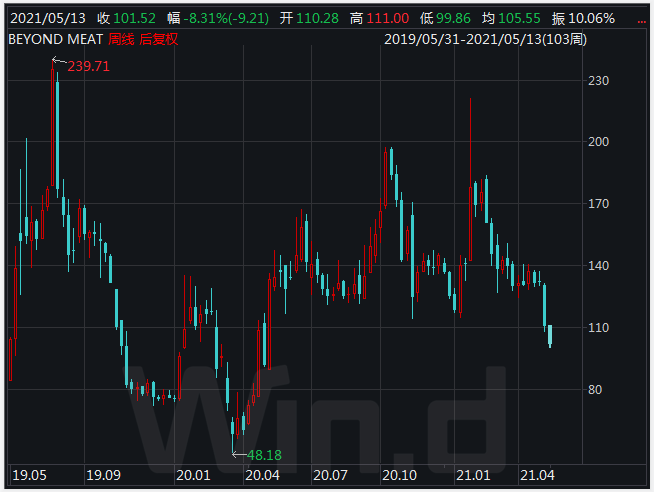The height and width of the screenshot is (492, 654).
Task: Click the 21.01 time axis label
Action: pos(473,475)
